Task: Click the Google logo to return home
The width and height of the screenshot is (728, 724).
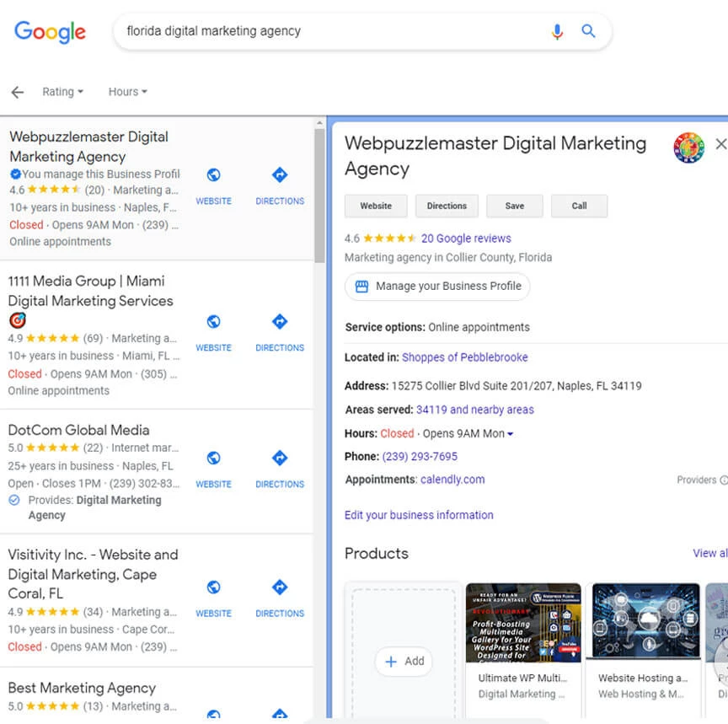Action: click(50, 32)
